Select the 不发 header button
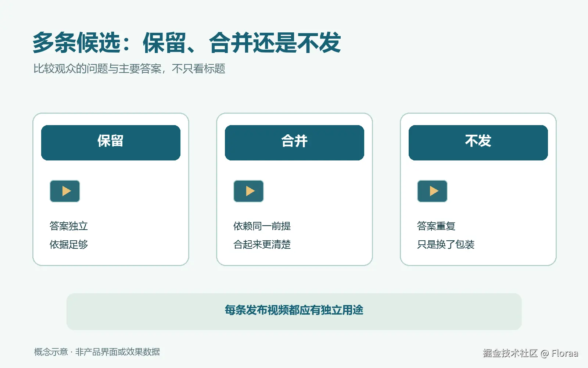 [x=478, y=143]
